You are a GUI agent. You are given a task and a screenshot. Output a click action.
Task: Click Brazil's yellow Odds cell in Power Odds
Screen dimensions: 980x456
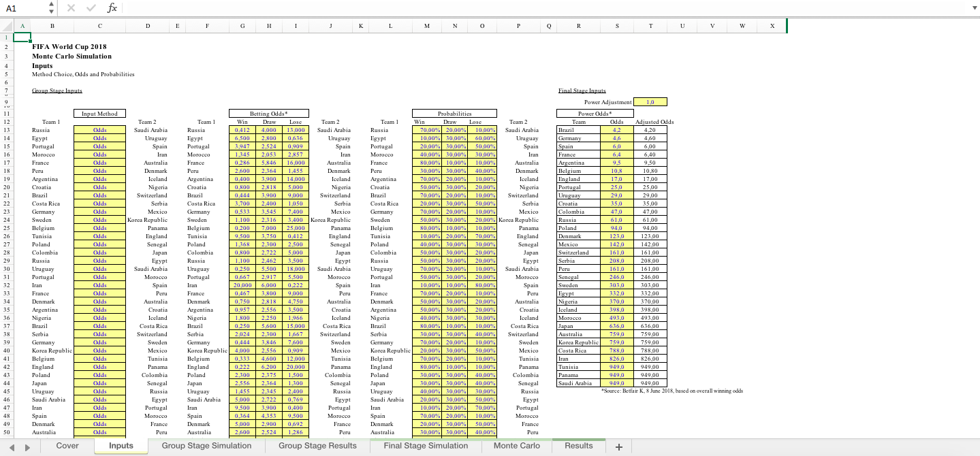(616, 129)
